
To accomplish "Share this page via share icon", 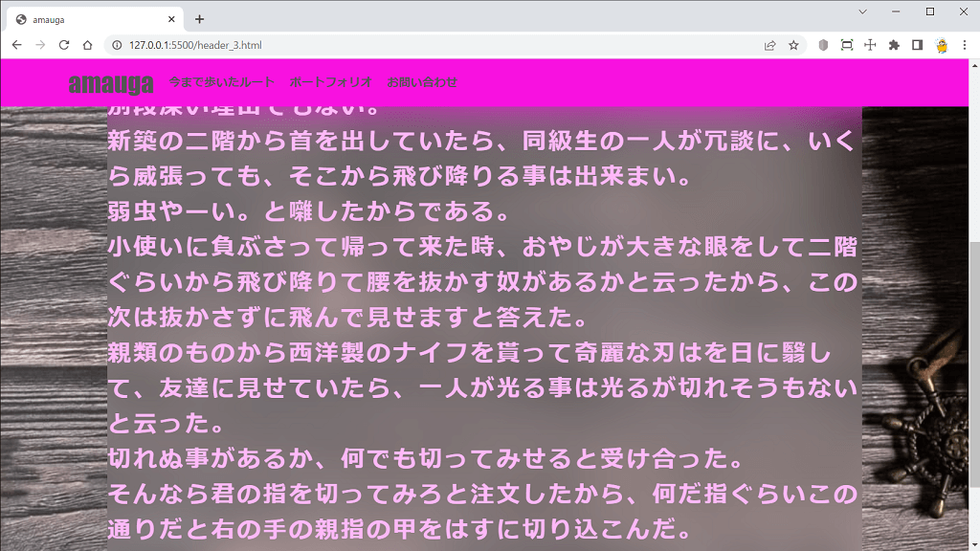I will [769, 45].
